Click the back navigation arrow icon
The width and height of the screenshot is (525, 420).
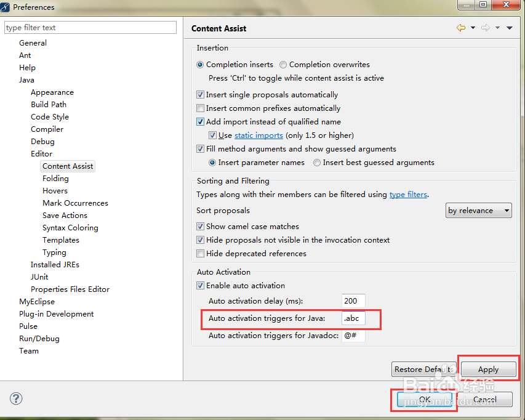click(461, 28)
